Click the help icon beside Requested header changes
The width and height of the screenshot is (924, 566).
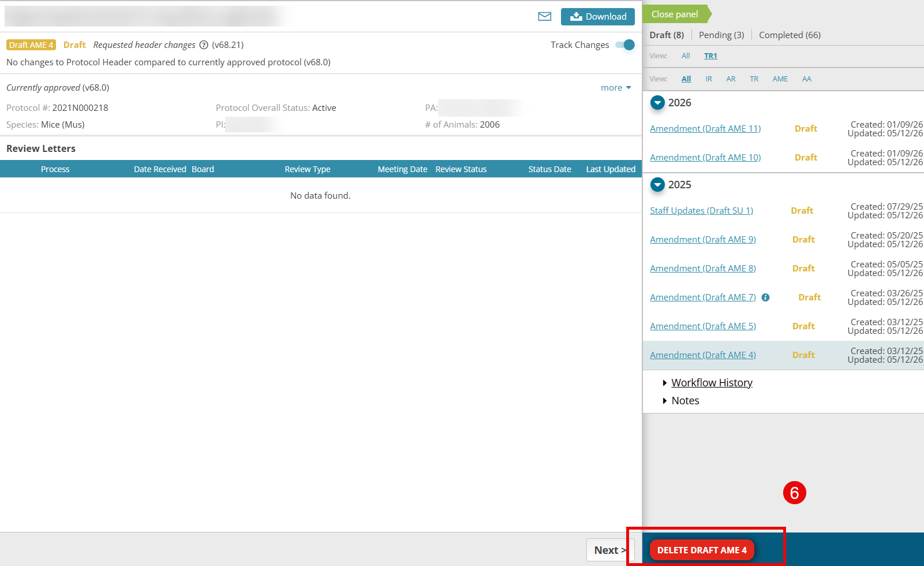click(x=204, y=45)
